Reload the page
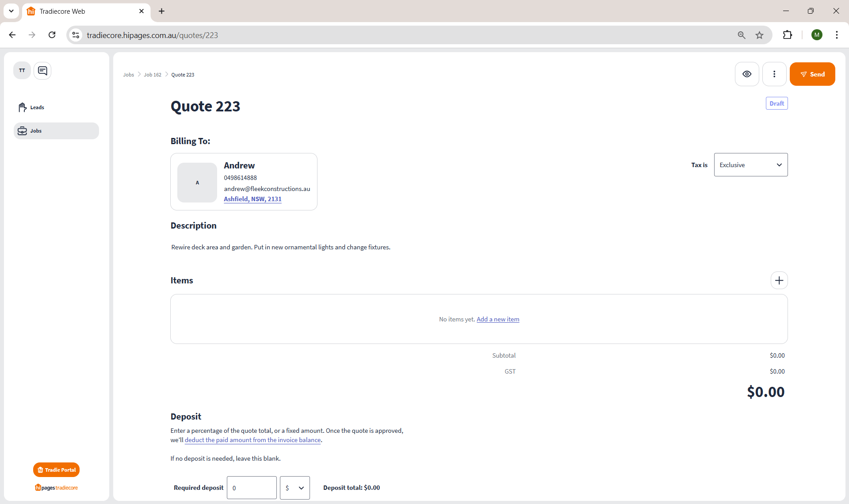This screenshot has width=849, height=504. click(x=52, y=35)
